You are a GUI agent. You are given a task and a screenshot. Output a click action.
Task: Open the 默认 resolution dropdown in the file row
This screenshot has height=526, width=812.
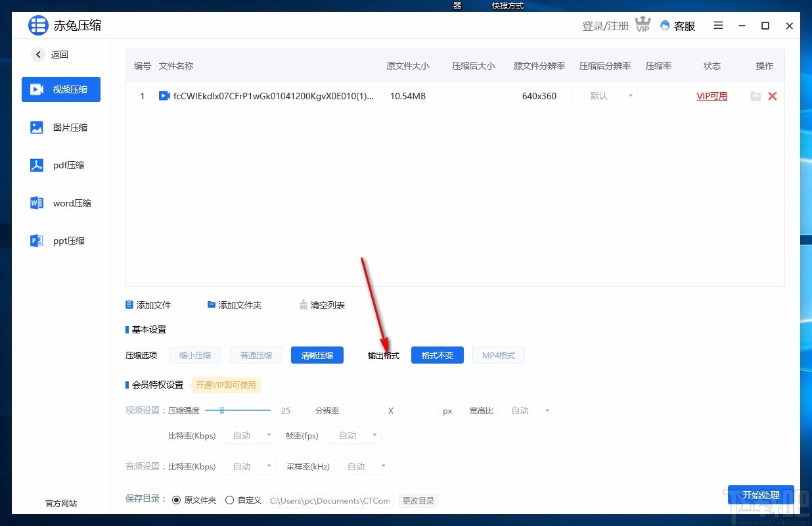click(x=604, y=96)
